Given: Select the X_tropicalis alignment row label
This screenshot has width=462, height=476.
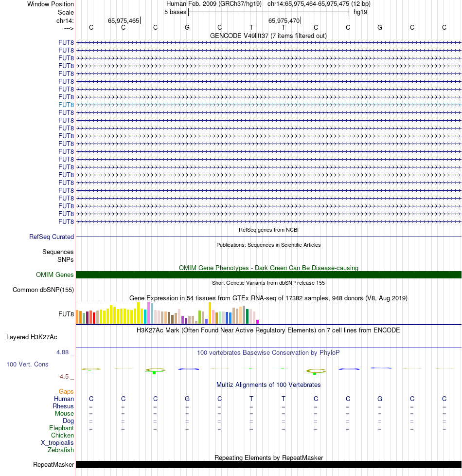Looking at the screenshot, I should point(57,442).
